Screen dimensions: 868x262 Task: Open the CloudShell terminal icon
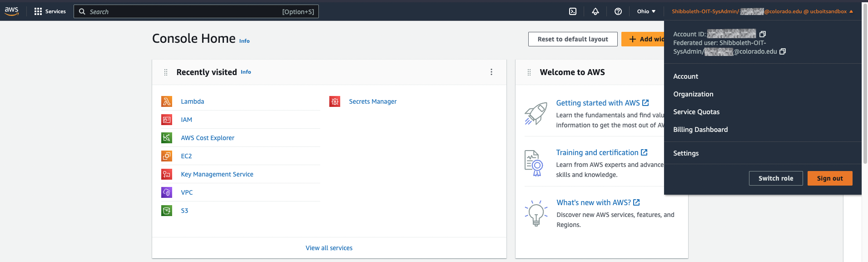pyautogui.click(x=573, y=11)
